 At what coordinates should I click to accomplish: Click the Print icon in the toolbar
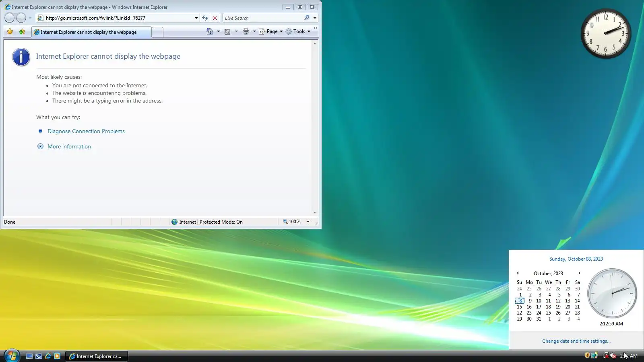[246, 31]
